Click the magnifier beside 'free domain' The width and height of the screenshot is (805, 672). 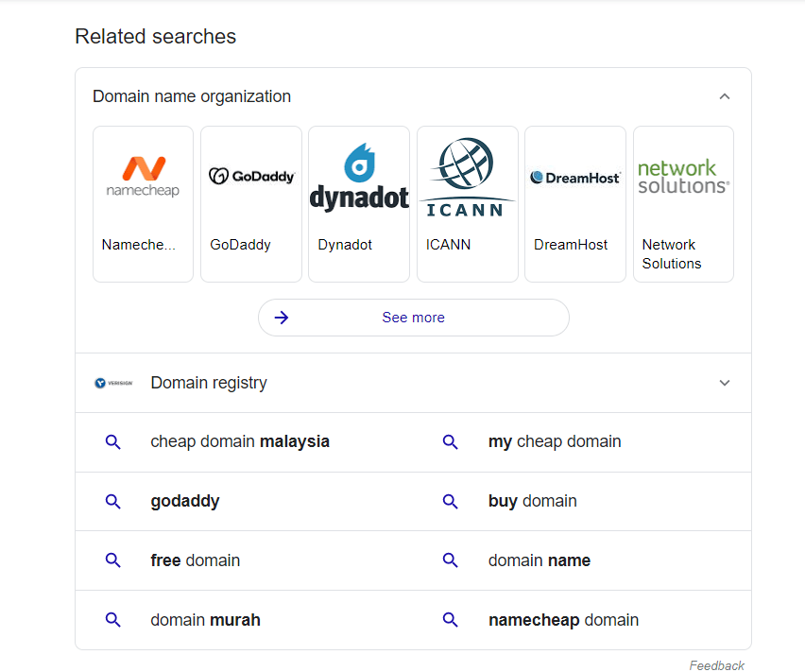pos(113,560)
